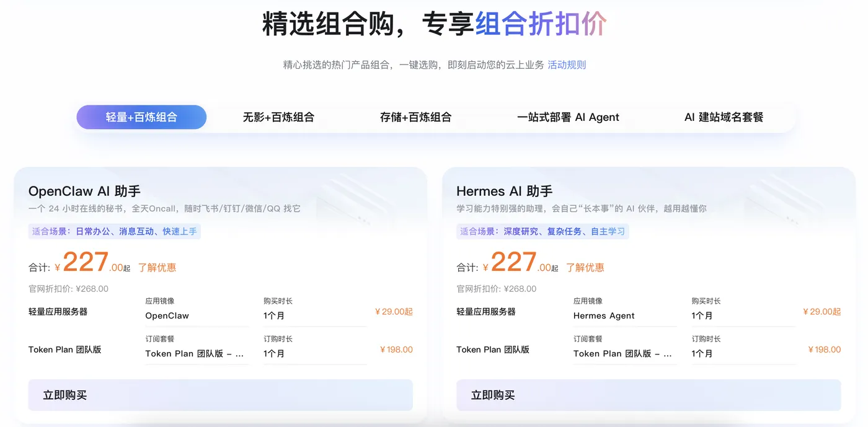Click 轻量应用服务器 label in the Hermes card
The image size is (868, 427).
pos(486,312)
